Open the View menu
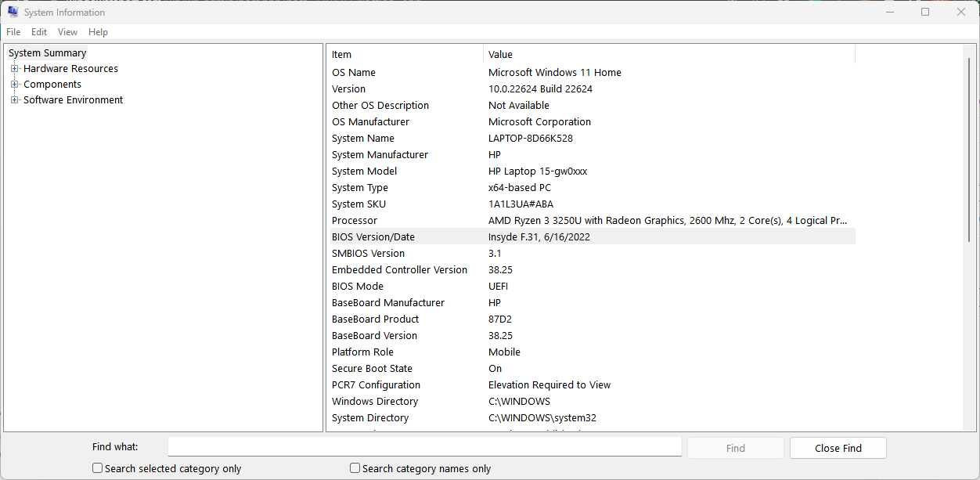This screenshot has height=480, width=980. click(x=67, y=32)
